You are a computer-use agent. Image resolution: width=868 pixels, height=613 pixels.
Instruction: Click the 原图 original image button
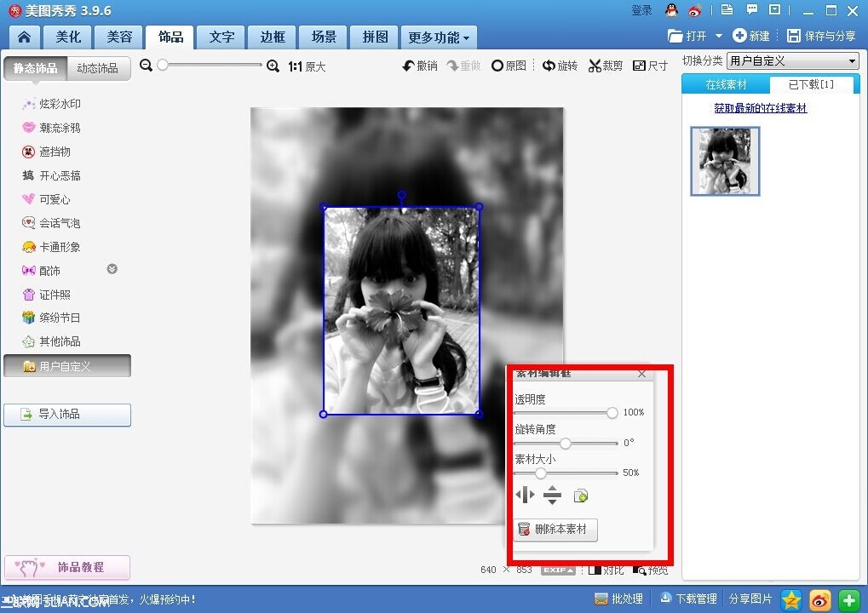point(509,66)
